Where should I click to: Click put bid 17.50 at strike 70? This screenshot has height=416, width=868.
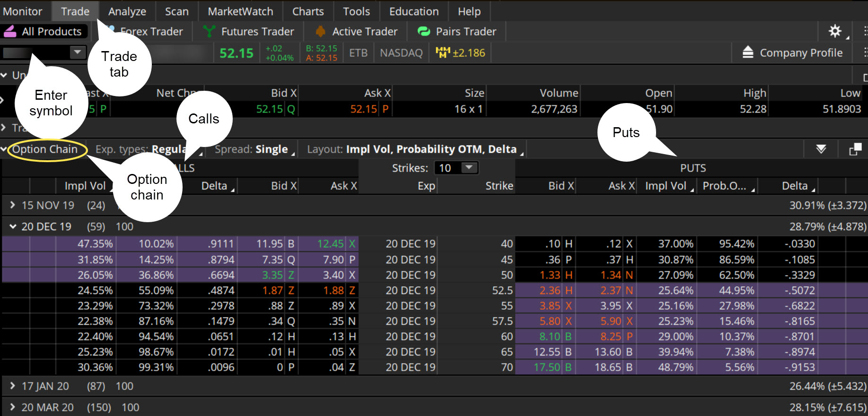pos(547,367)
